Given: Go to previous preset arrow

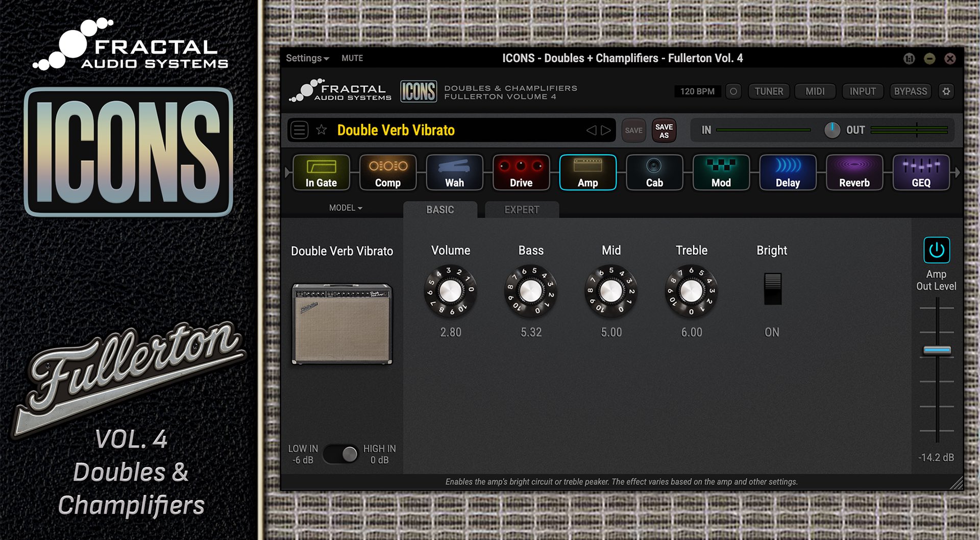Looking at the screenshot, I should point(591,130).
